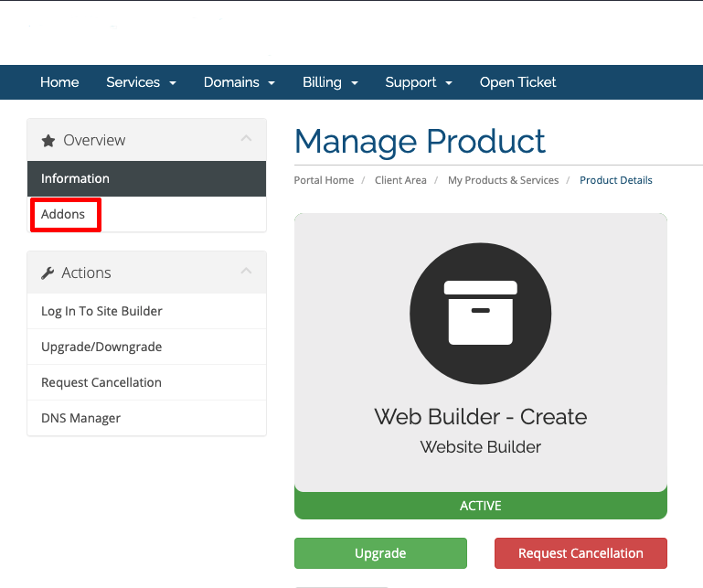
Task: Click Log In To Site Builder
Action: point(101,311)
